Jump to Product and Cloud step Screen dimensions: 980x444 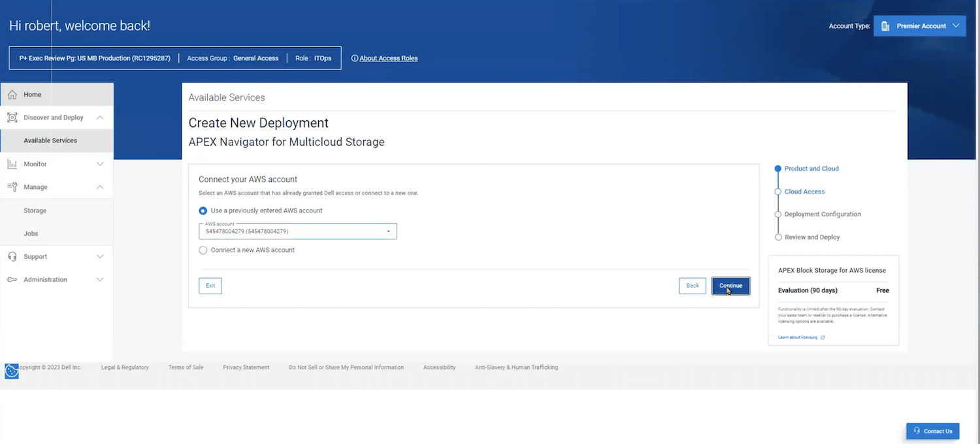[811, 169]
